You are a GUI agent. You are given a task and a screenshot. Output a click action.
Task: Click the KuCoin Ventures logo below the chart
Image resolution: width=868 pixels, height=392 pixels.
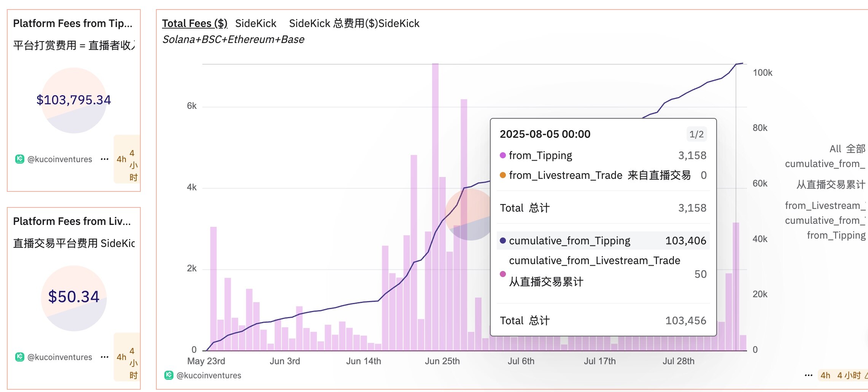(169, 375)
